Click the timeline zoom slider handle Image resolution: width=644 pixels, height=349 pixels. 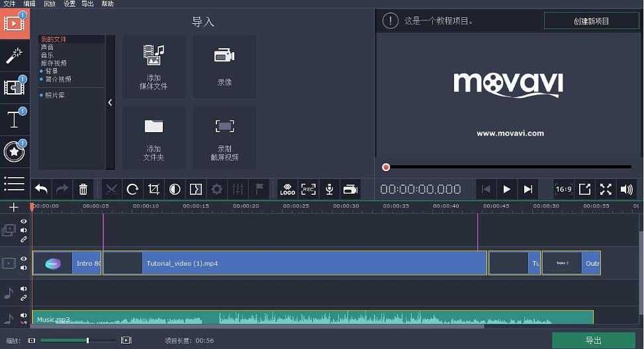(x=87, y=340)
